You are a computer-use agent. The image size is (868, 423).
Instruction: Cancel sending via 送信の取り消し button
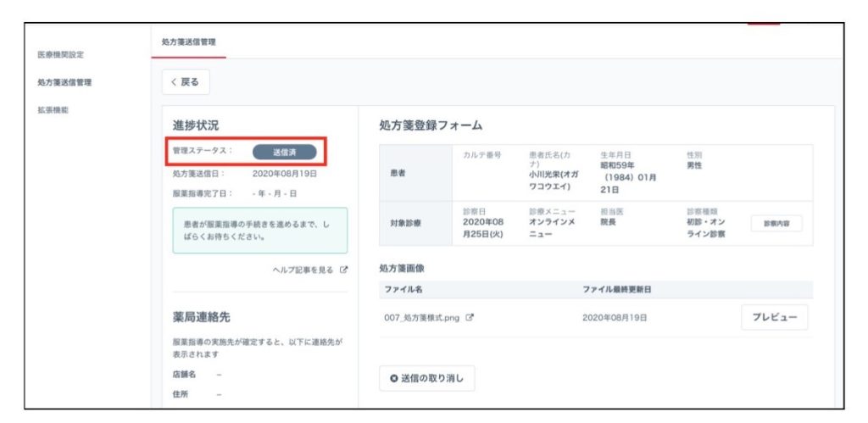pos(427,378)
